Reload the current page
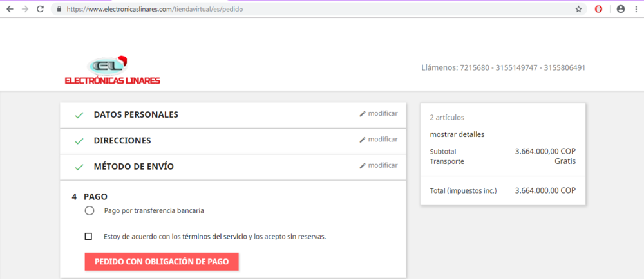 click(40, 9)
